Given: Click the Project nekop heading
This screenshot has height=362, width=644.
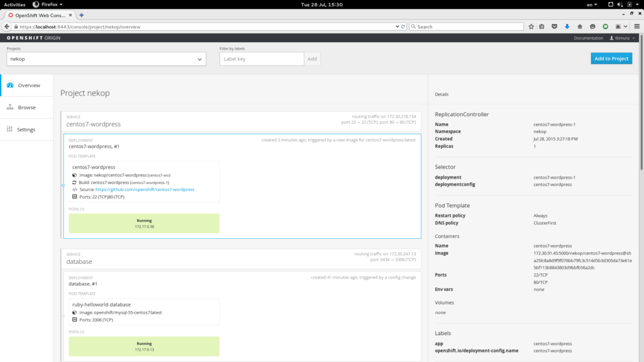Looking at the screenshot, I should click(85, 93).
